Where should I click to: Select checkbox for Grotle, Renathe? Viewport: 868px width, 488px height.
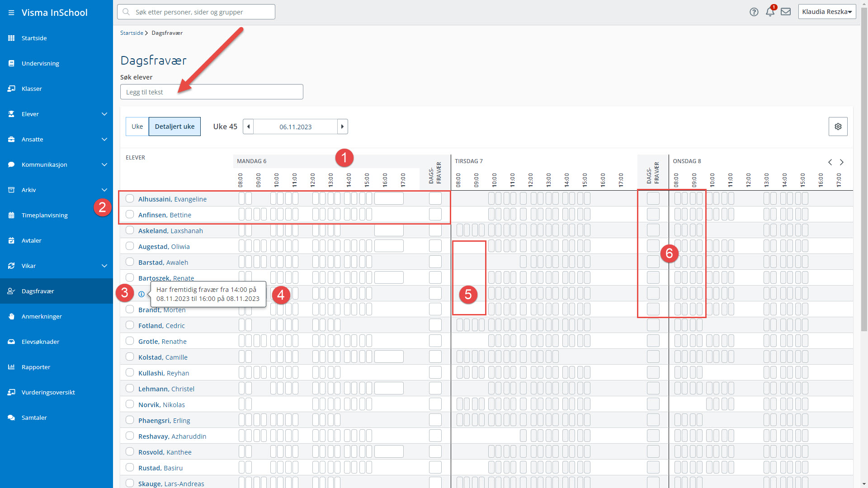point(130,341)
